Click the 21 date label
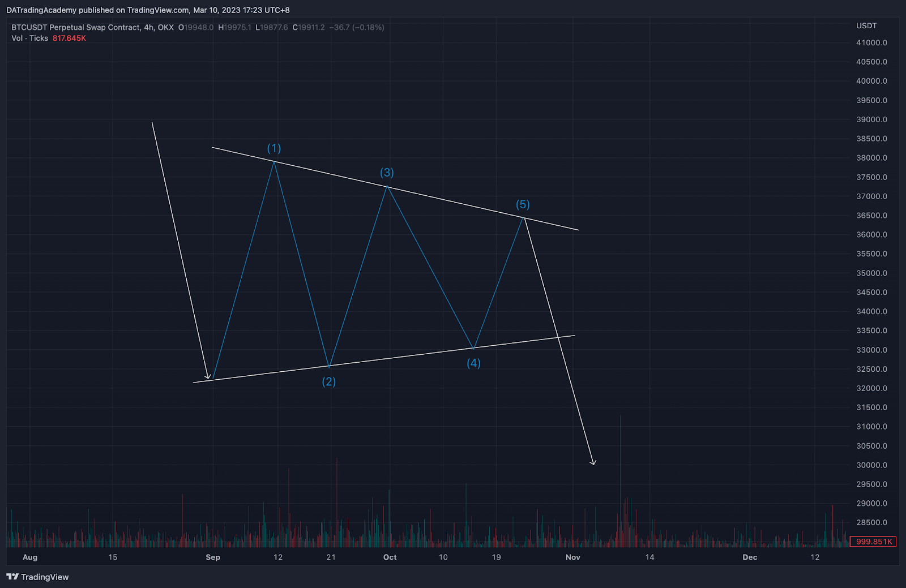Viewport: 906px width, 588px height. pos(331,557)
